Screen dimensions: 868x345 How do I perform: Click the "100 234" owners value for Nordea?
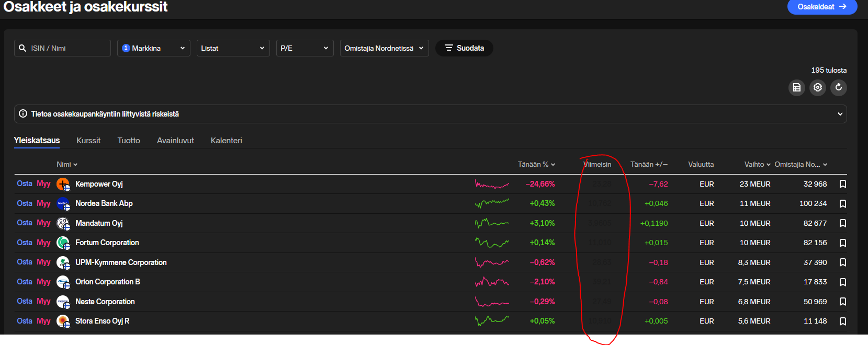pos(813,203)
